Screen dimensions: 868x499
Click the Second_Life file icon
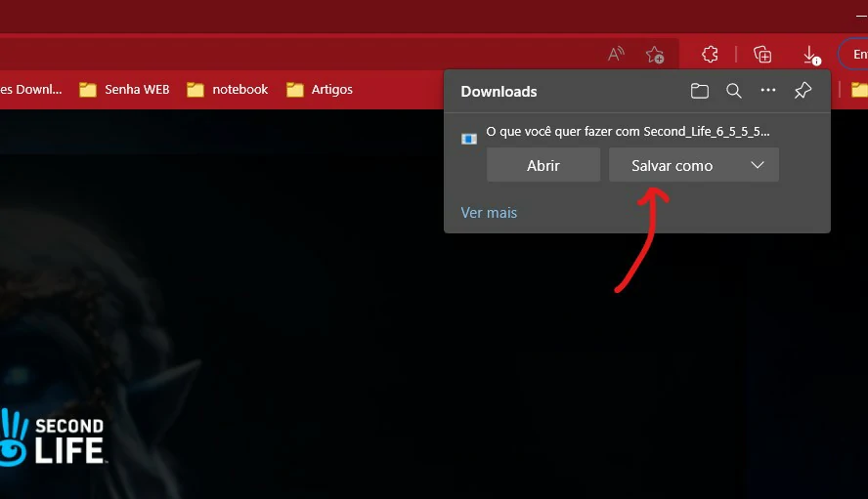click(469, 139)
